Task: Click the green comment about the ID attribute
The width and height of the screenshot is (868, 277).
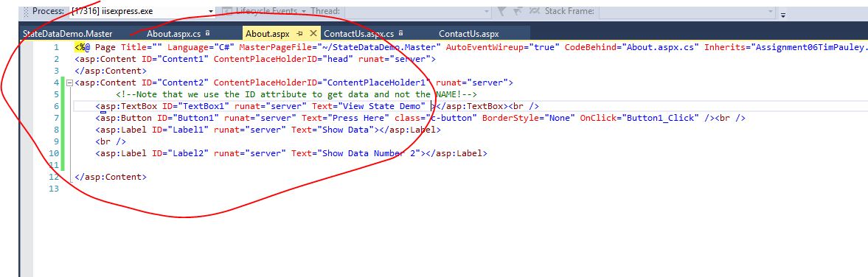Action: [x=296, y=94]
